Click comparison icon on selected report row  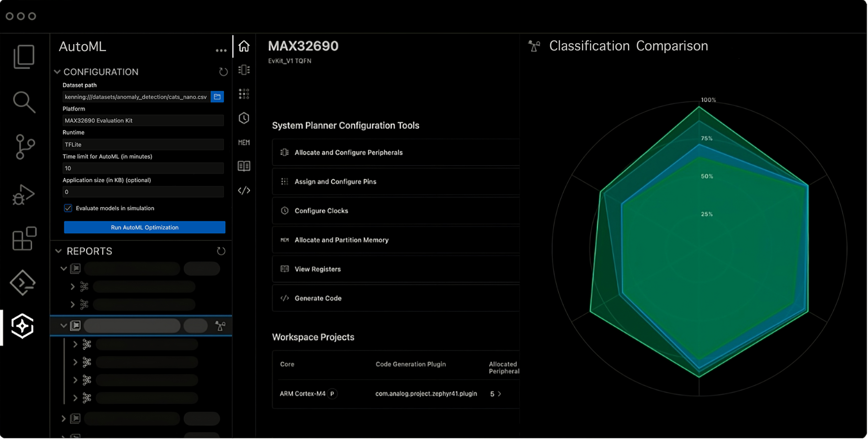220,326
